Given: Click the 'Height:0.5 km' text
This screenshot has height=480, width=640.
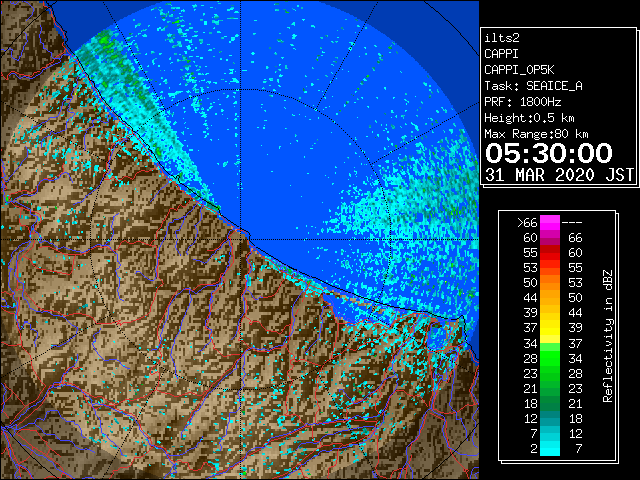Looking at the screenshot, I should click(x=529, y=118).
